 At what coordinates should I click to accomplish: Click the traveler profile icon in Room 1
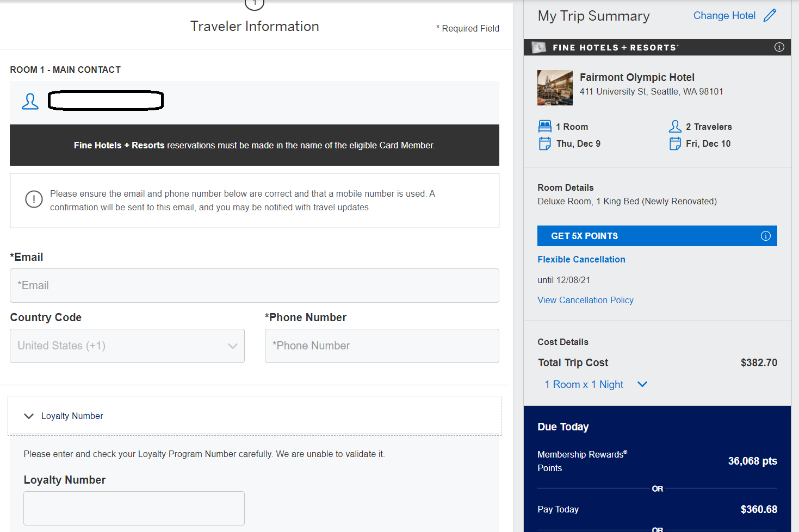click(30, 101)
